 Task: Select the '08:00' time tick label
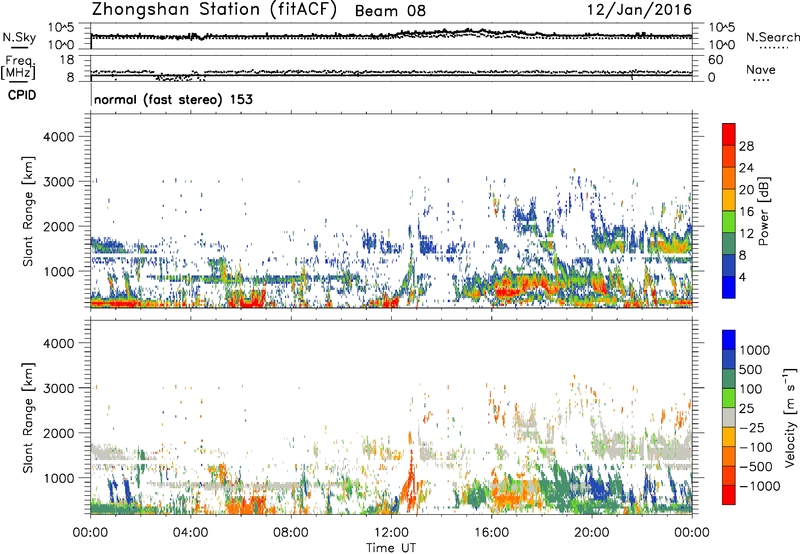(x=290, y=533)
